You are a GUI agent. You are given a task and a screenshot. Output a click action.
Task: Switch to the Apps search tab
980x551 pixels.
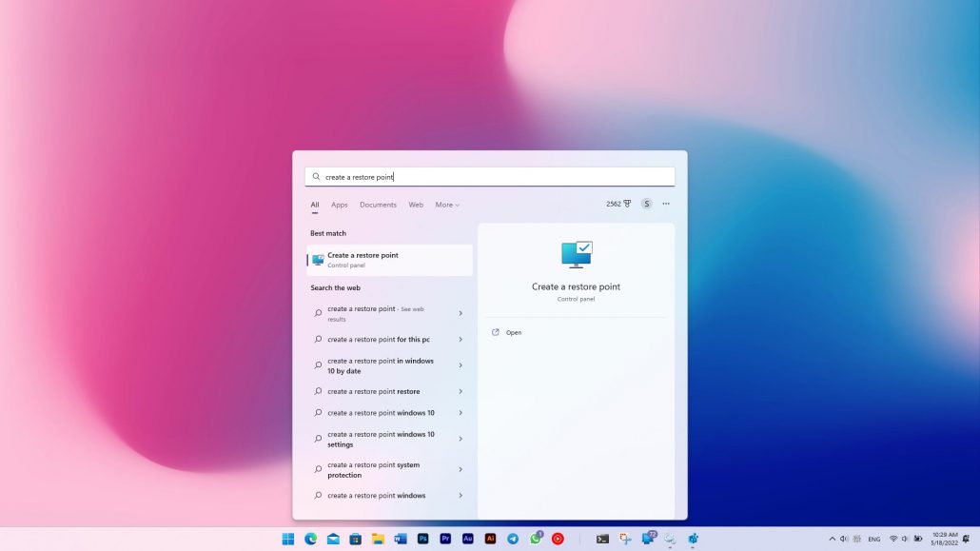tap(340, 205)
